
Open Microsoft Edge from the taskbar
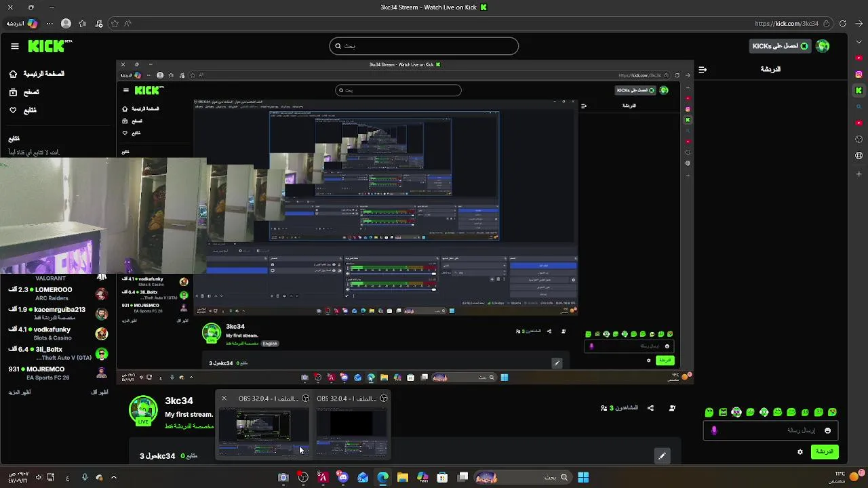tap(383, 477)
